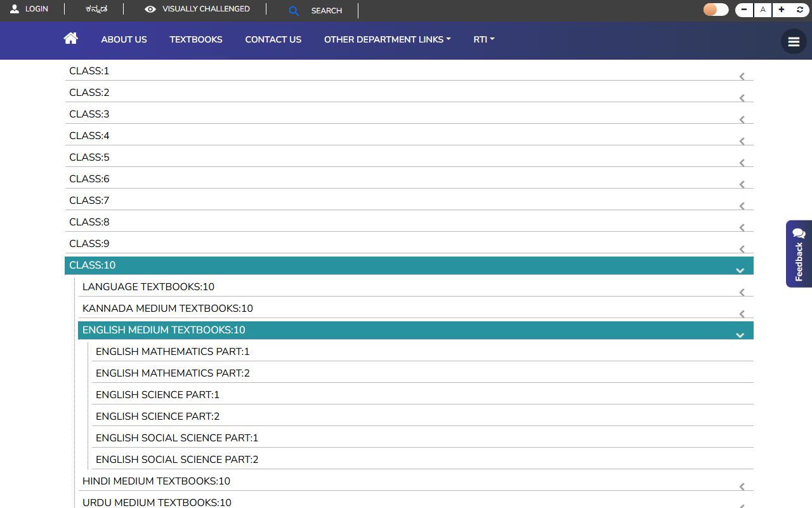Decrease font size with minus button

(744, 10)
